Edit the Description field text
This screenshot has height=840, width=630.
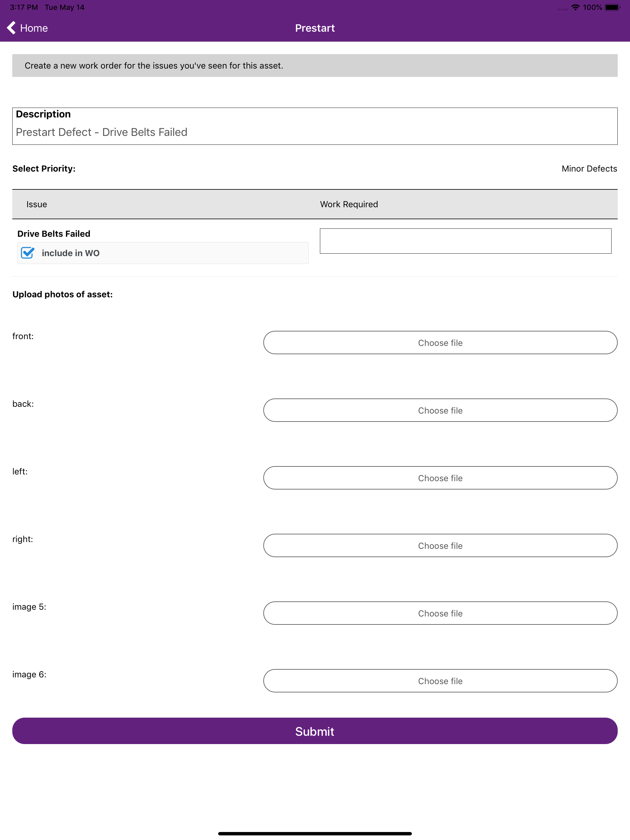[315, 132]
